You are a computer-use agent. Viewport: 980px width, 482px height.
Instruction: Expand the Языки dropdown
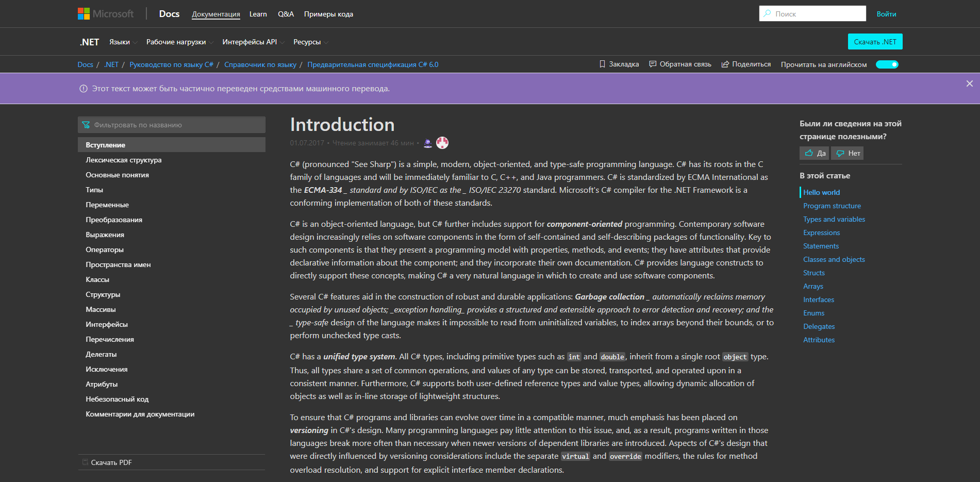(x=123, y=42)
